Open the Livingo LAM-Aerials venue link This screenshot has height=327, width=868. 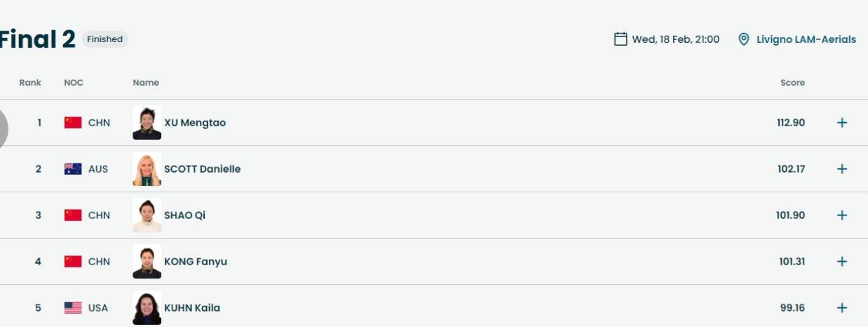pyautogui.click(x=806, y=39)
